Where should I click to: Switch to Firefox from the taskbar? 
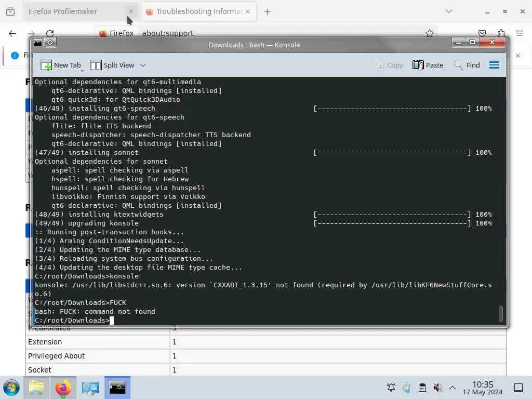point(63,388)
